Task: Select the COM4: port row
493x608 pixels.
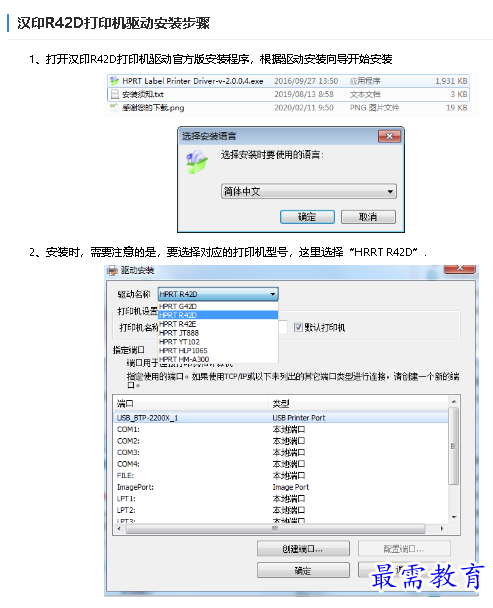Action: (x=281, y=464)
